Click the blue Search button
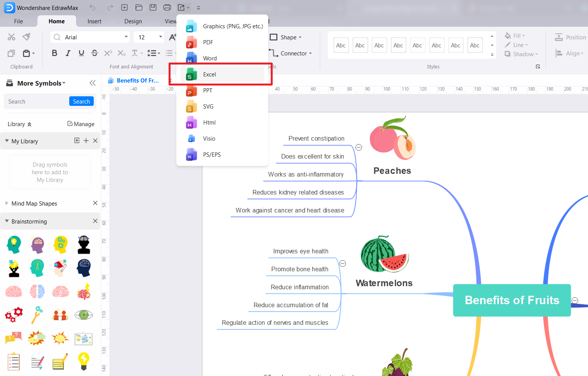 tap(81, 101)
